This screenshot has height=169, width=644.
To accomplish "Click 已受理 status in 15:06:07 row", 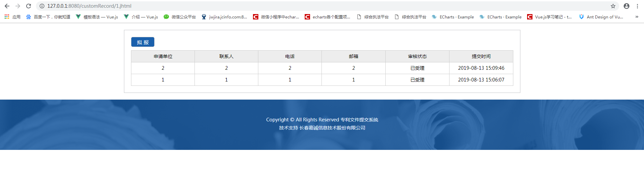I will pyautogui.click(x=418, y=80).
